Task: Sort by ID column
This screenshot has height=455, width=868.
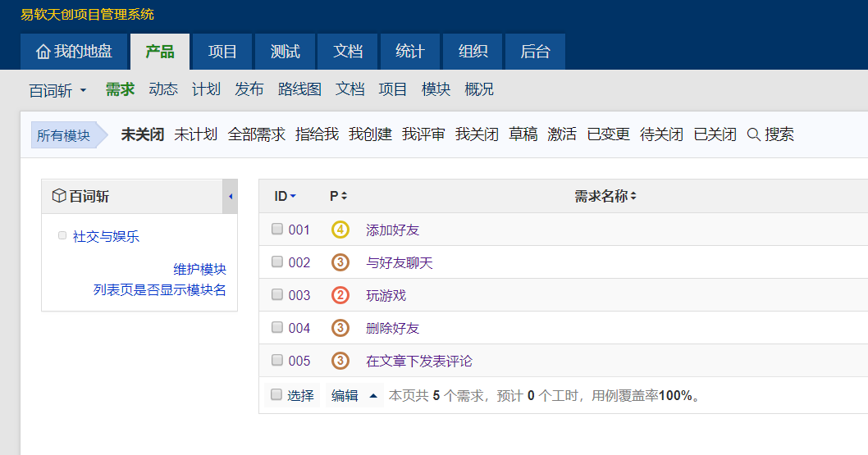Action: pos(285,196)
